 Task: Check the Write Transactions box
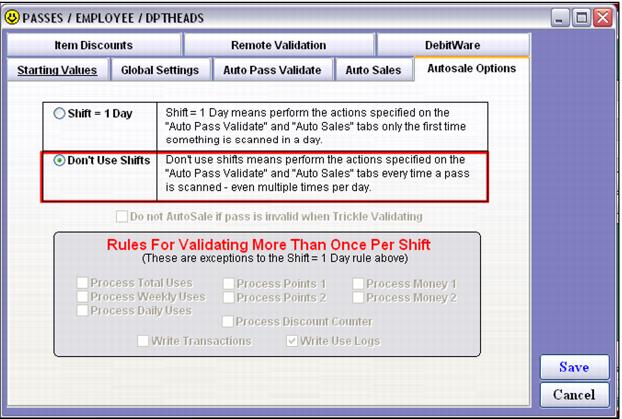pos(143,341)
